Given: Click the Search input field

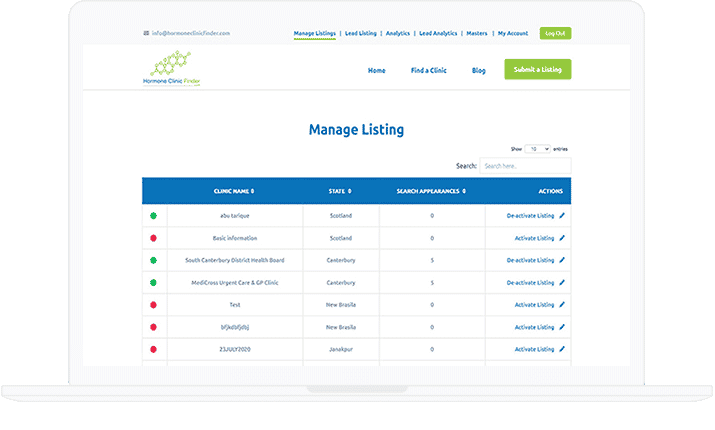Looking at the screenshot, I should click(524, 166).
